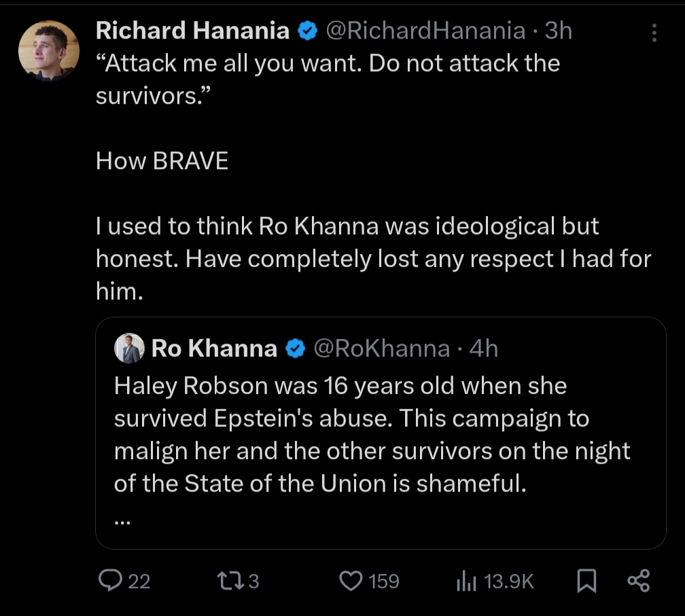Click the share icon on the tweet

click(639, 581)
